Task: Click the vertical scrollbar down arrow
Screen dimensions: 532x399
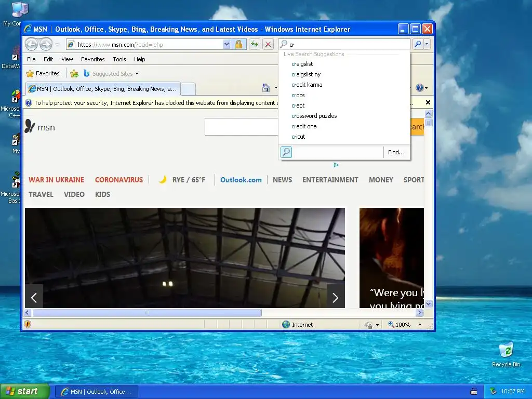Action: pos(428,304)
